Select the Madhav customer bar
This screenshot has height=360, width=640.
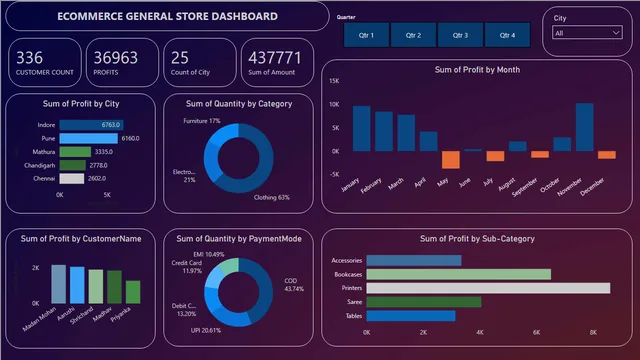(x=114, y=287)
